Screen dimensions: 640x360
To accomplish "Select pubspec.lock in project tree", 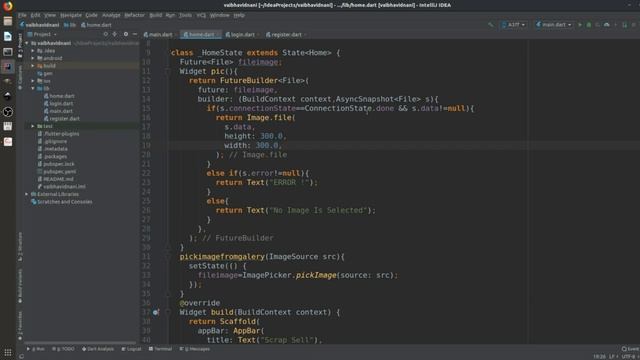I will click(x=56, y=164).
